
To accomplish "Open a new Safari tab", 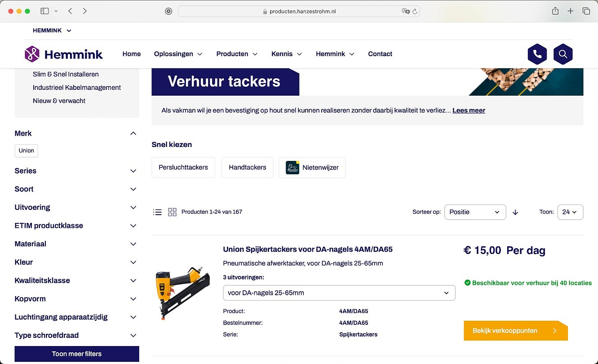I will click(x=571, y=11).
